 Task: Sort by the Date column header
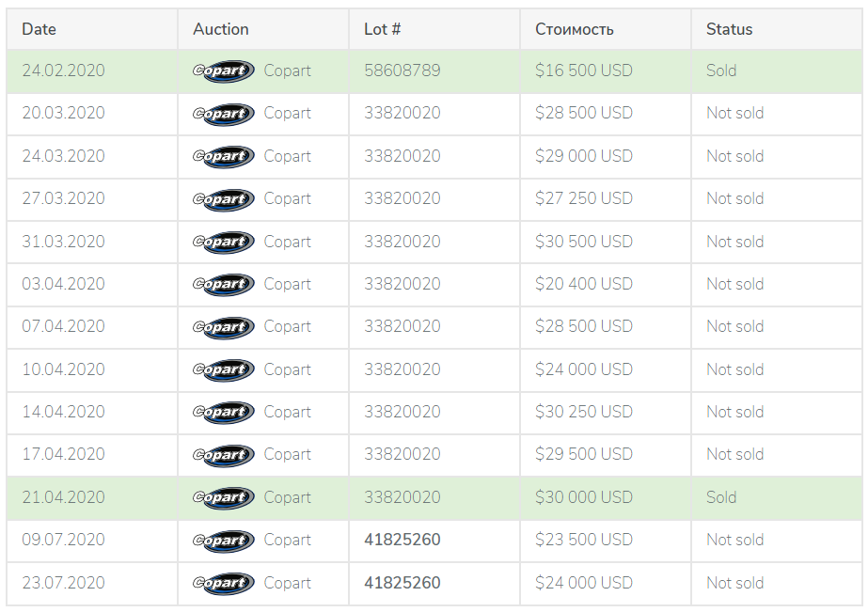pos(39,29)
